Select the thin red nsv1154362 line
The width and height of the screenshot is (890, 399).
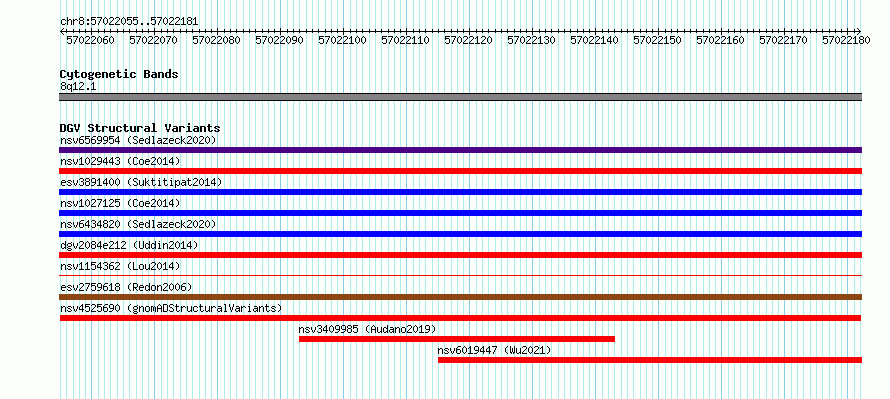click(460, 275)
